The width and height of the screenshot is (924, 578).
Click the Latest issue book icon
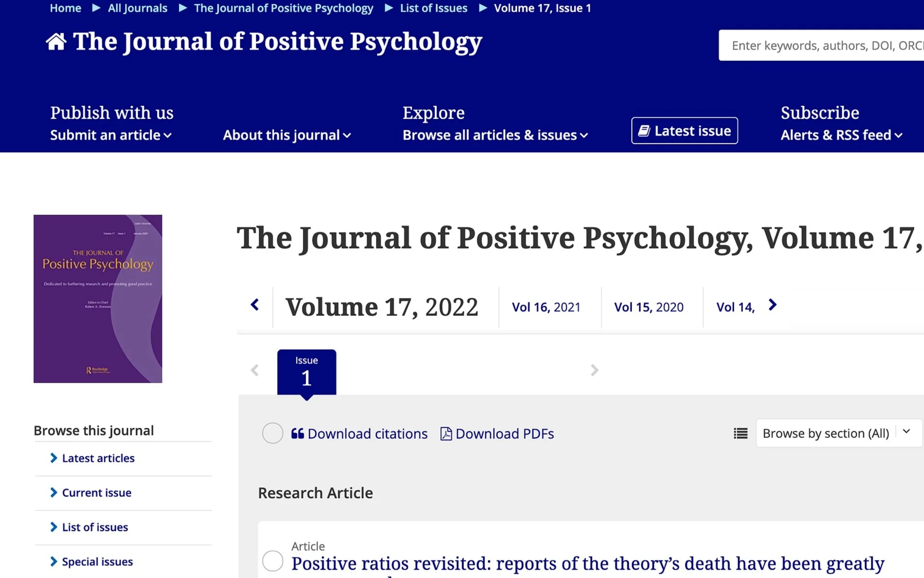644,131
